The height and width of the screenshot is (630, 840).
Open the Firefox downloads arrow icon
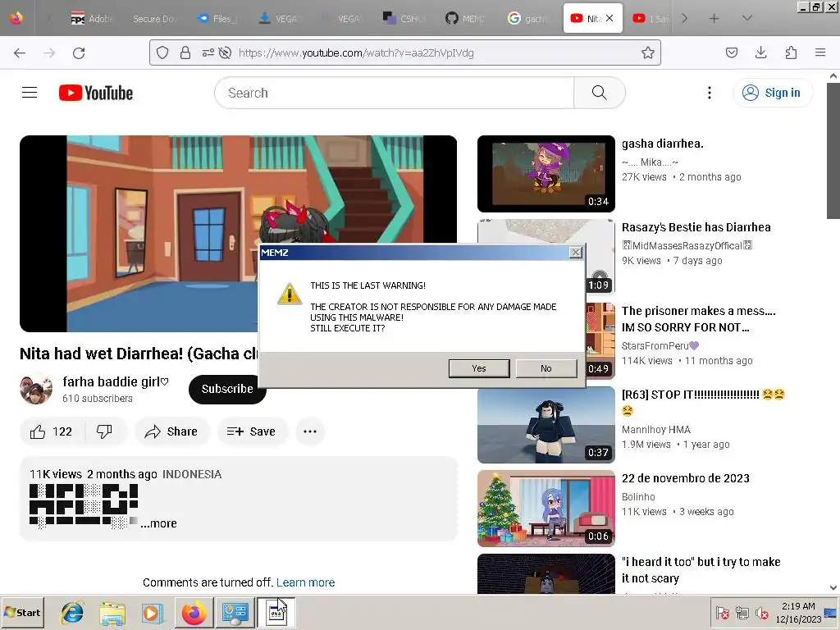[760, 52]
